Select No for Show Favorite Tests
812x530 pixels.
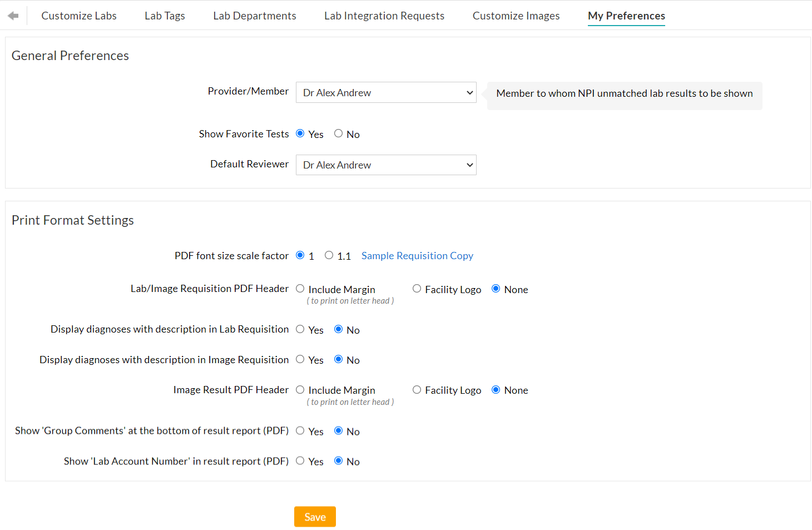[x=338, y=133]
